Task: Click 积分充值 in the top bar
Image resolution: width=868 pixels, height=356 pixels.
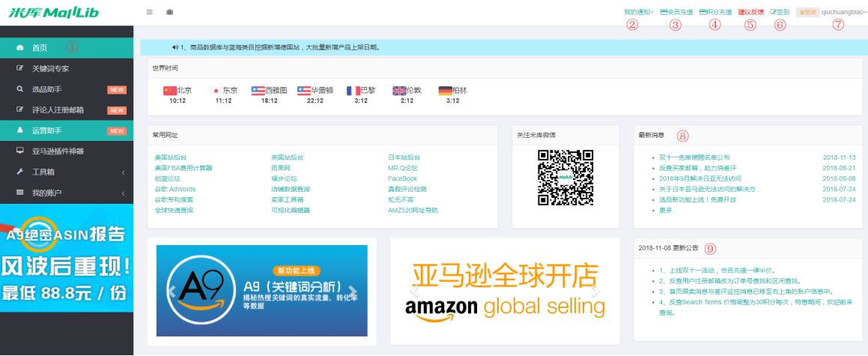Action: 716,12
